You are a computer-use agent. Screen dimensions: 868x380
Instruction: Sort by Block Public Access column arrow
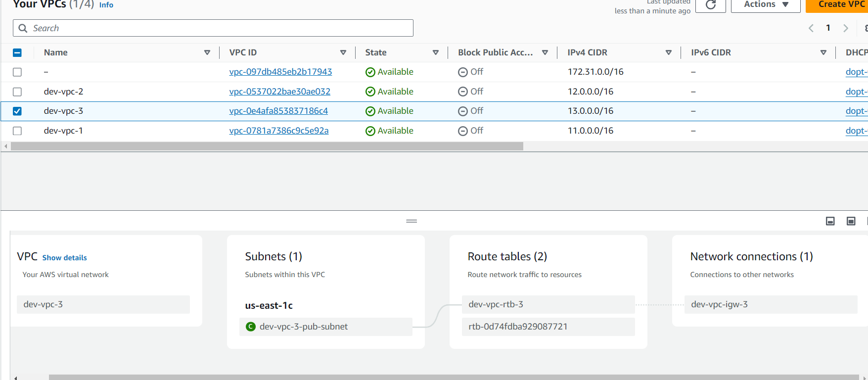[x=545, y=52]
